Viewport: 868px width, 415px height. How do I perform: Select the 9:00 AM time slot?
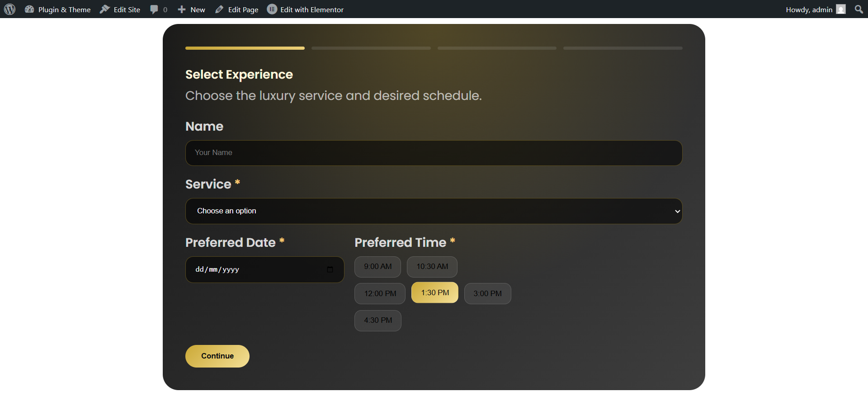tap(377, 267)
